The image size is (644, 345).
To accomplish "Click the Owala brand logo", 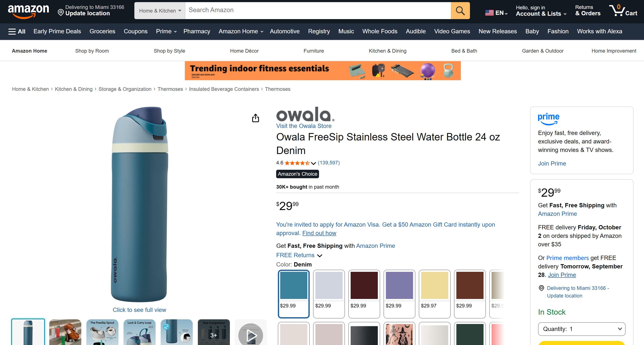I will click(x=305, y=114).
